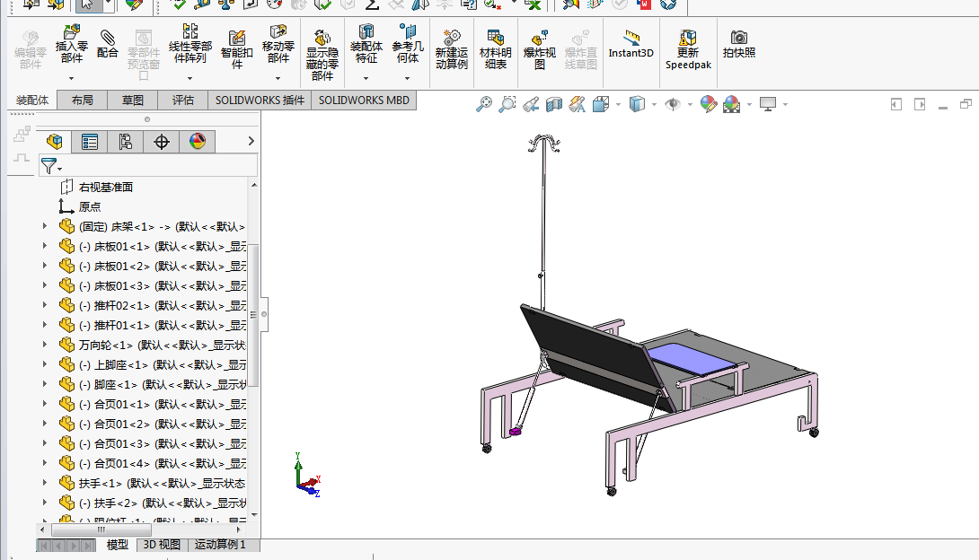
Task: Click the Dynamic Annotation Views icon
Action: pos(577,104)
